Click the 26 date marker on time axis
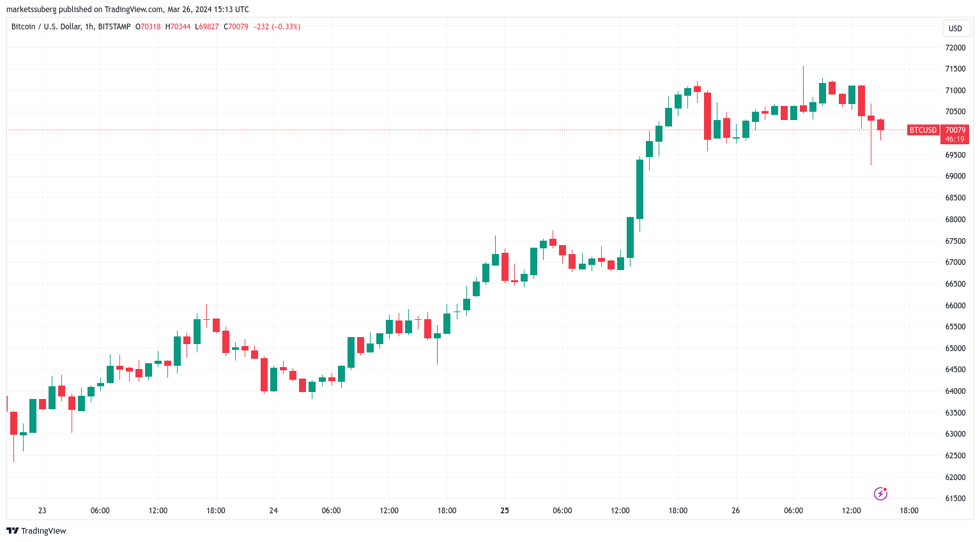The width and height of the screenshot is (980, 542). [736, 511]
